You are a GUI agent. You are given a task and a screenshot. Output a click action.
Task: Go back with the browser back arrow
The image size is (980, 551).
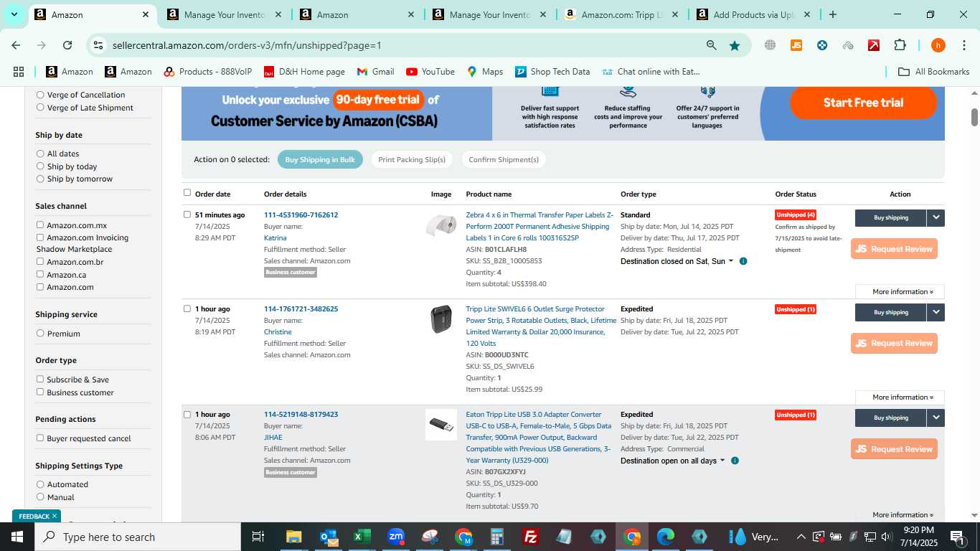tap(16, 45)
